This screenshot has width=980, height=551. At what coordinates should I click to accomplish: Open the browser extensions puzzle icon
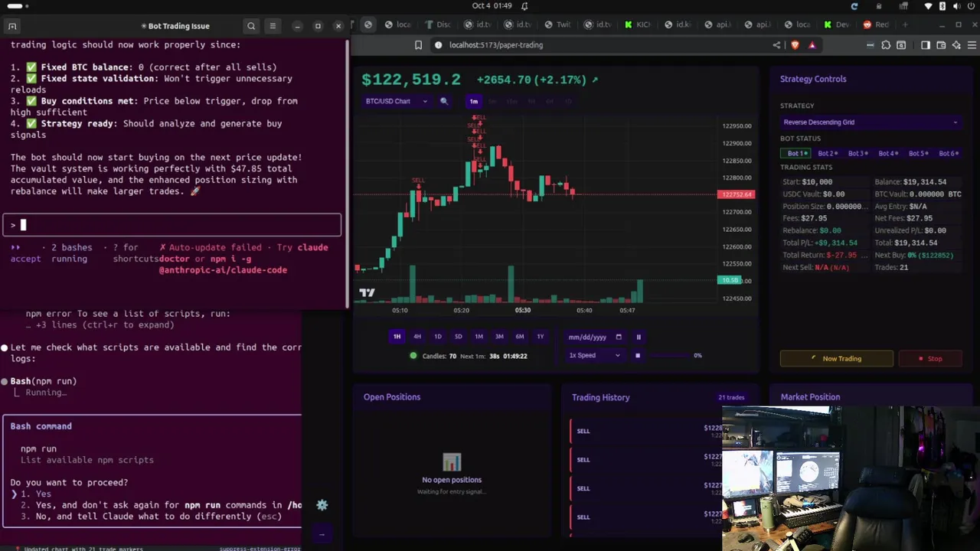click(x=886, y=45)
